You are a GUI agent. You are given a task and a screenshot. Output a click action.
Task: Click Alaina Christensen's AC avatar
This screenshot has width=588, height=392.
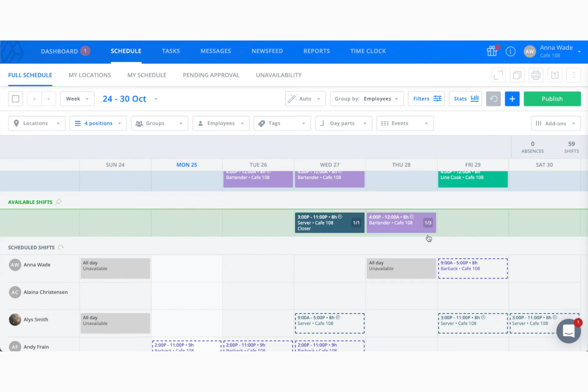coord(15,292)
